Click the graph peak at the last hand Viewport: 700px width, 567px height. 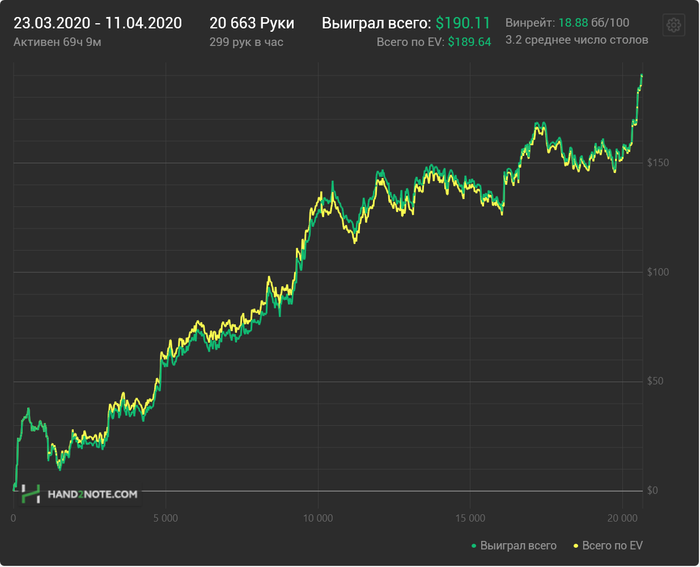click(642, 75)
